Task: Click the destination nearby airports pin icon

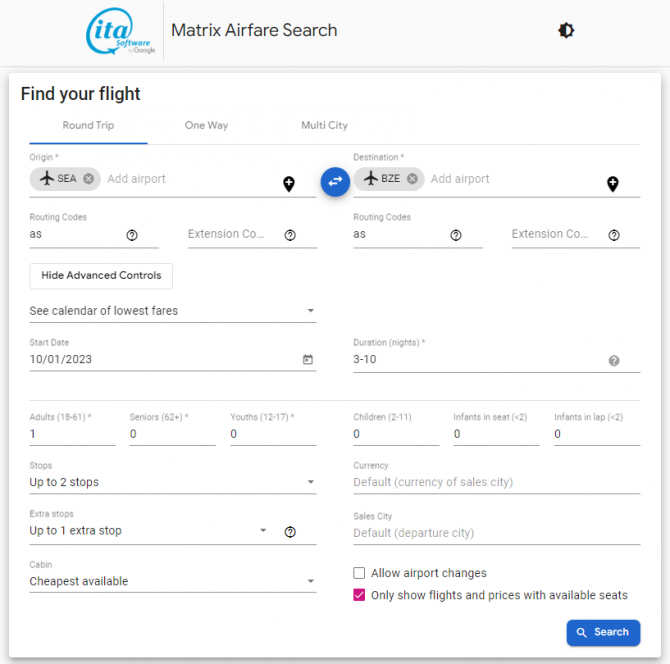Action: pos(612,184)
